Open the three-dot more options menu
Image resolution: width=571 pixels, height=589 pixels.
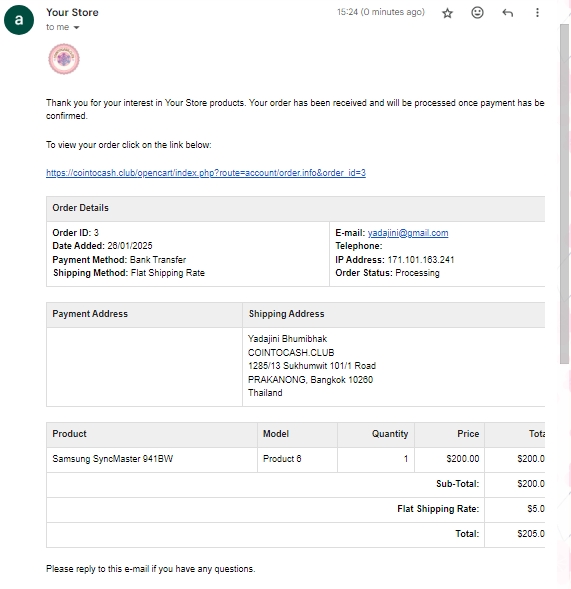point(537,13)
